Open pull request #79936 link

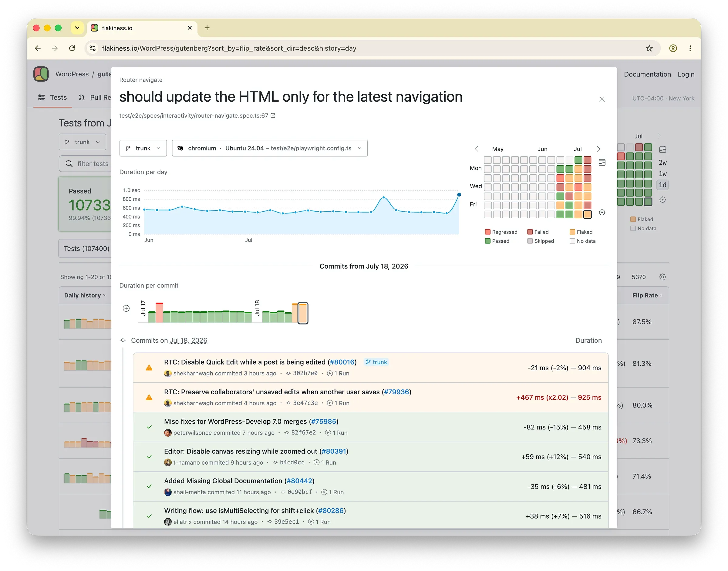[x=396, y=392]
